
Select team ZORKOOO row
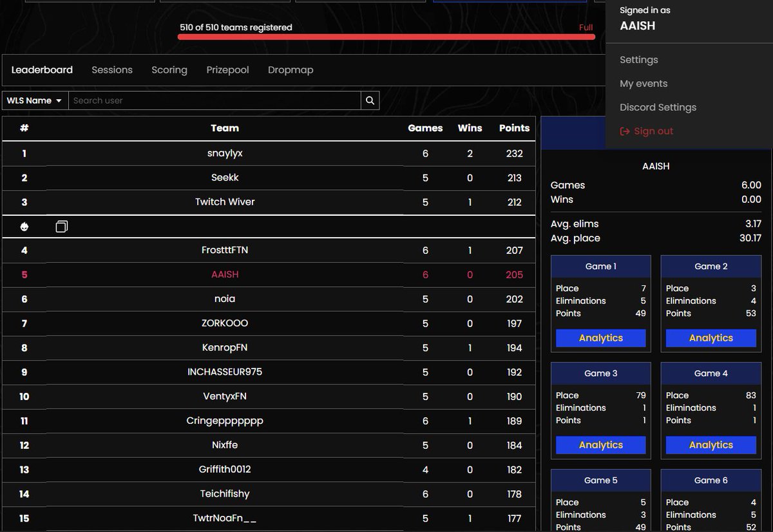(269, 323)
